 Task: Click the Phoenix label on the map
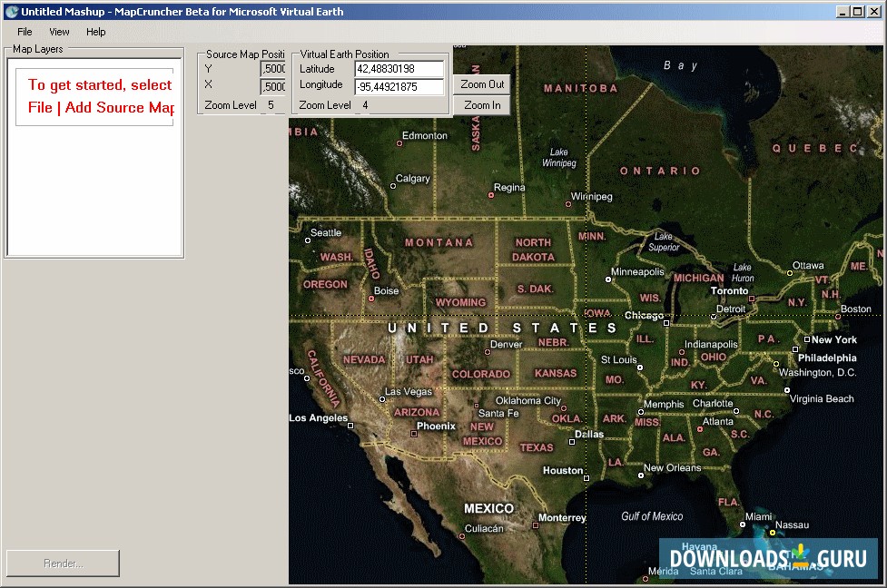tap(436, 426)
